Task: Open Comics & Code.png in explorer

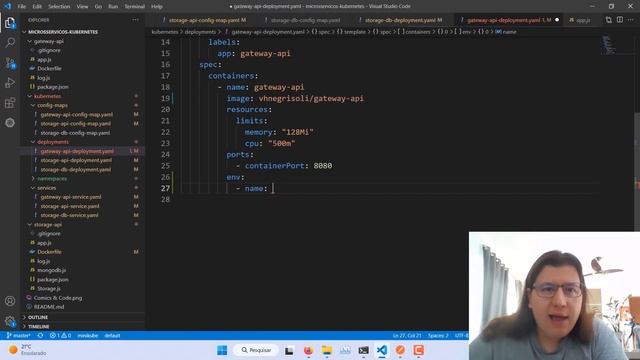Action: [58, 298]
